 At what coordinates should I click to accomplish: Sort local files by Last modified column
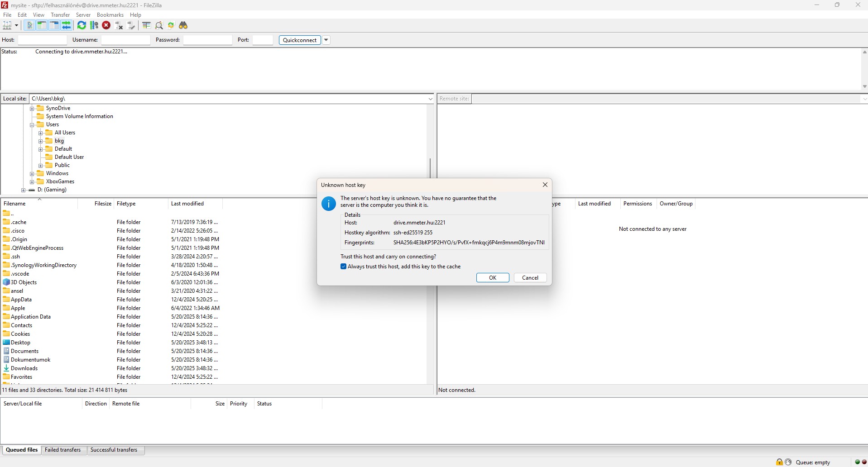195,204
